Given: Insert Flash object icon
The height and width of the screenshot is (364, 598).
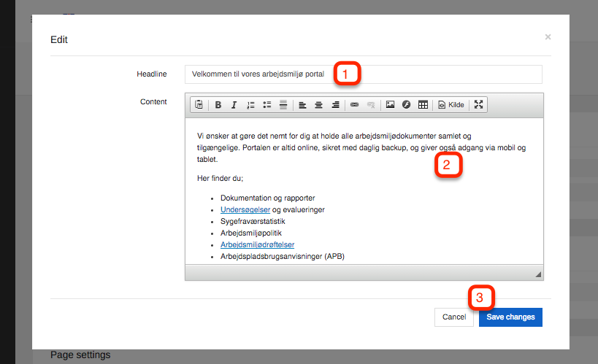Looking at the screenshot, I should click(x=407, y=104).
